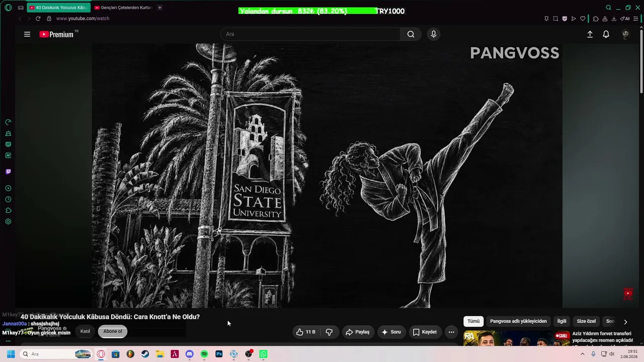Open Opera sidebar settings gear
644x362 pixels.
point(8,222)
